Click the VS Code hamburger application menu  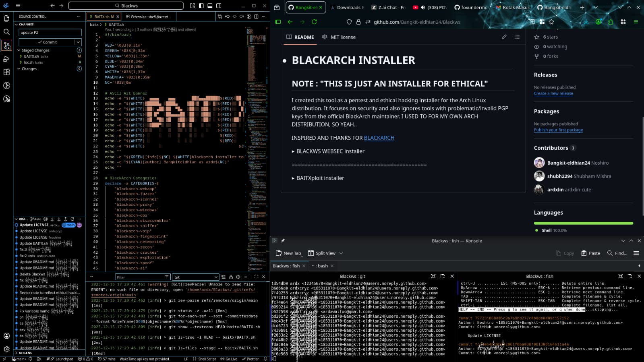(18, 6)
